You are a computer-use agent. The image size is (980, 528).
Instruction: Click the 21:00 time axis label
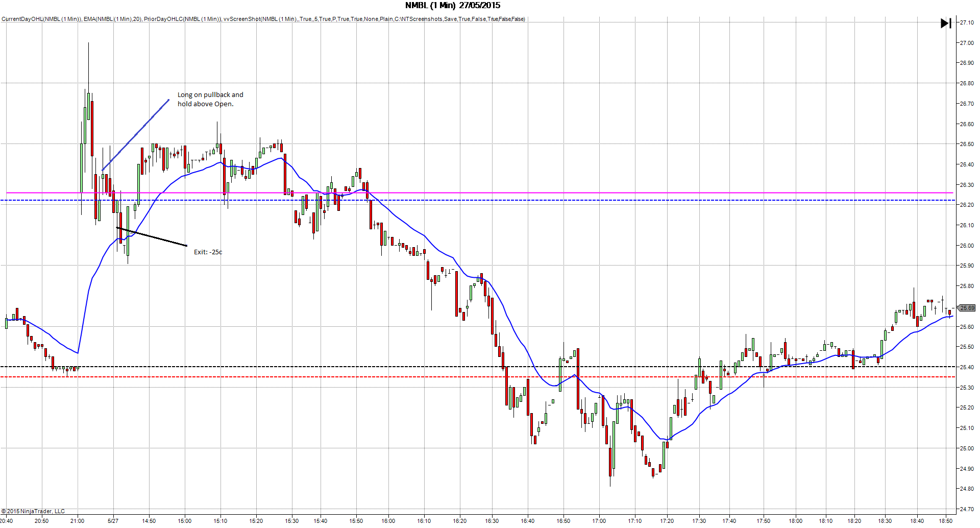[78, 521]
